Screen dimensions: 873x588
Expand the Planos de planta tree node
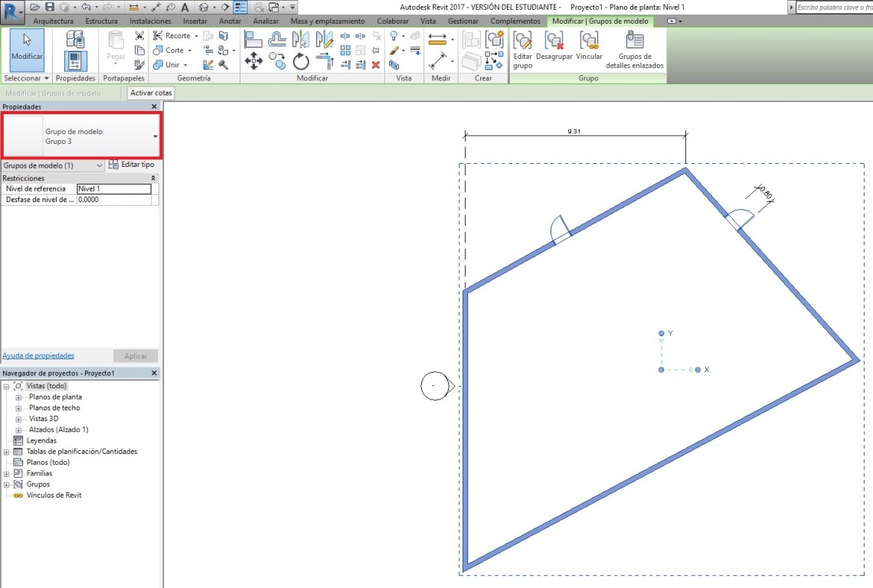(x=18, y=397)
